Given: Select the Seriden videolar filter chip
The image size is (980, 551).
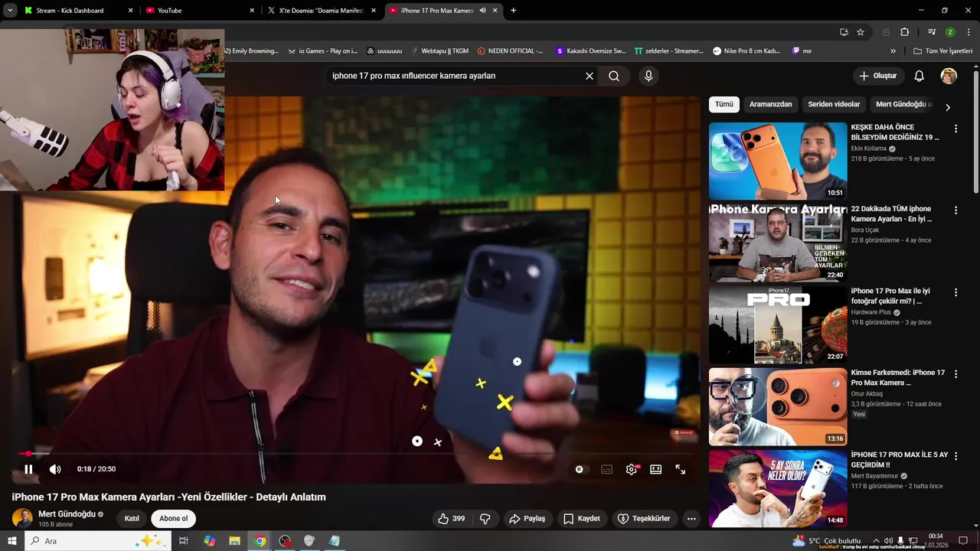Looking at the screenshot, I should pos(834,104).
